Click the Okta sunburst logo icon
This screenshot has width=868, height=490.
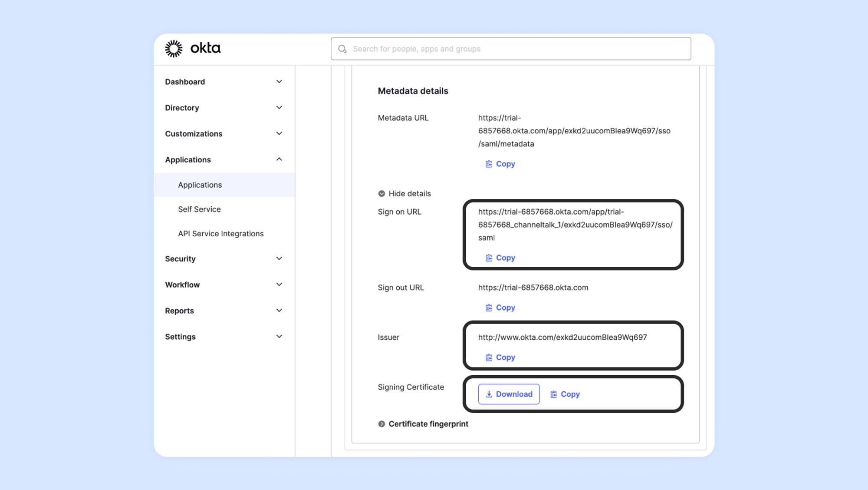tap(174, 49)
